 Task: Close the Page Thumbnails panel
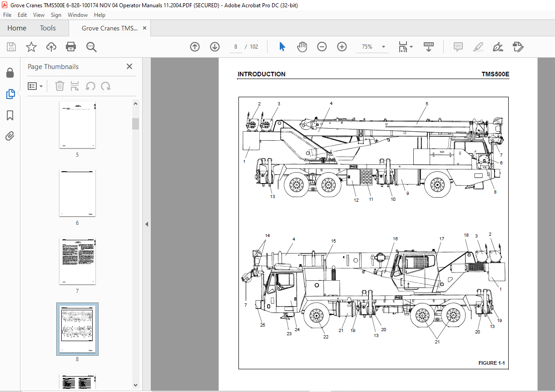coord(129,66)
